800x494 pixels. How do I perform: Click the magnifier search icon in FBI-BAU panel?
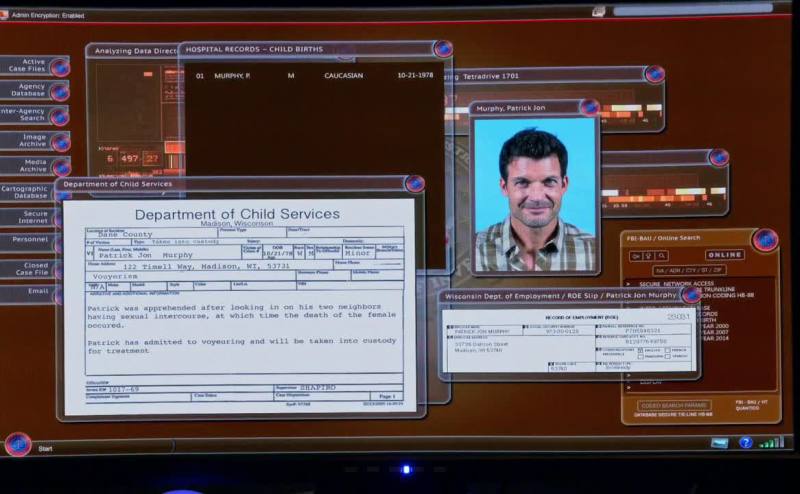pyautogui.click(x=662, y=256)
